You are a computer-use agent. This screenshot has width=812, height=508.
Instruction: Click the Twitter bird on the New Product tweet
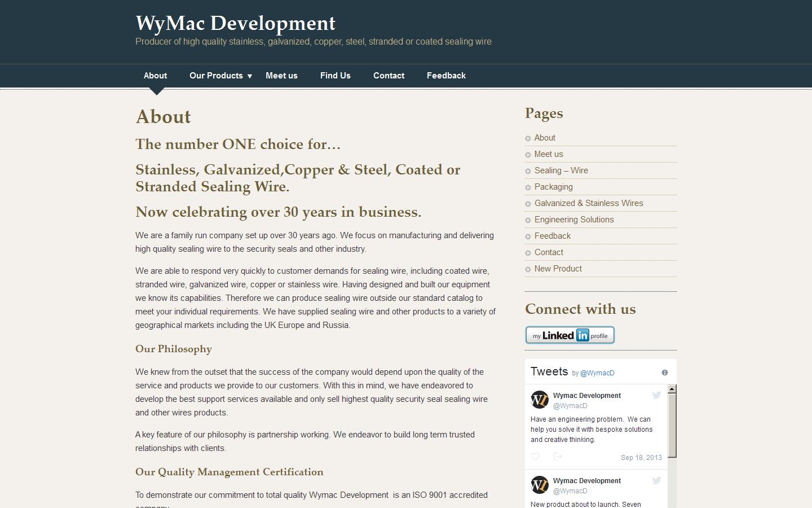(656, 480)
